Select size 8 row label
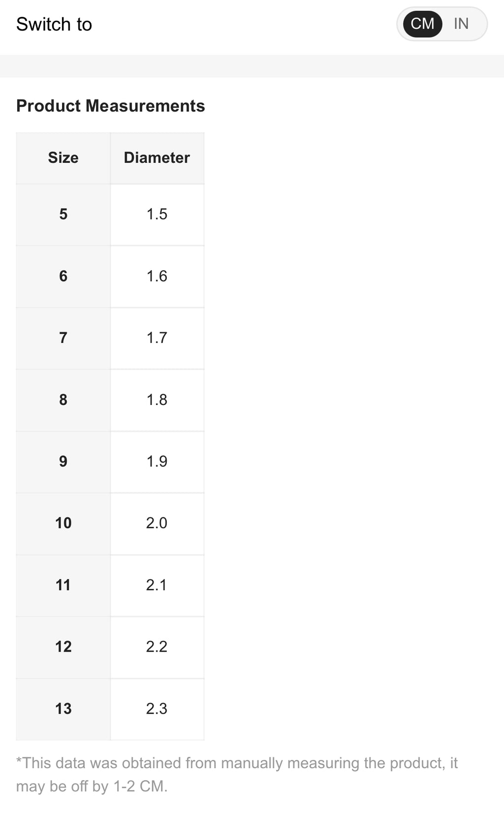The width and height of the screenshot is (504, 813). coord(63,400)
